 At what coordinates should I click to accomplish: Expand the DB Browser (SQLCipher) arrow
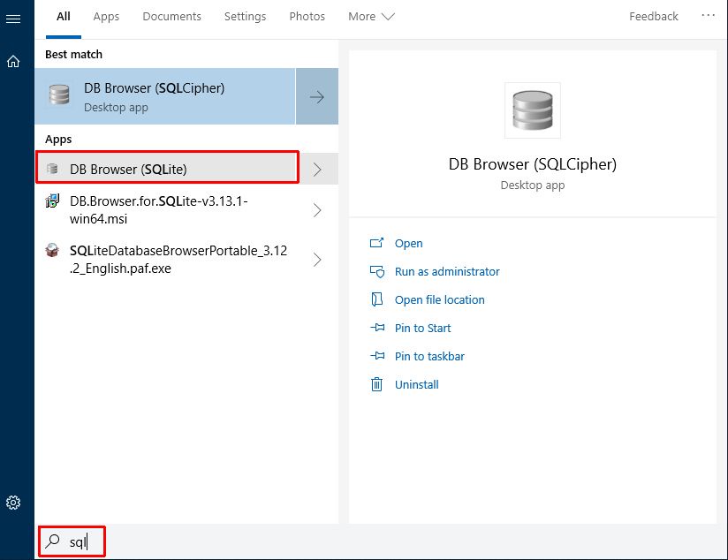coord(317,96)
